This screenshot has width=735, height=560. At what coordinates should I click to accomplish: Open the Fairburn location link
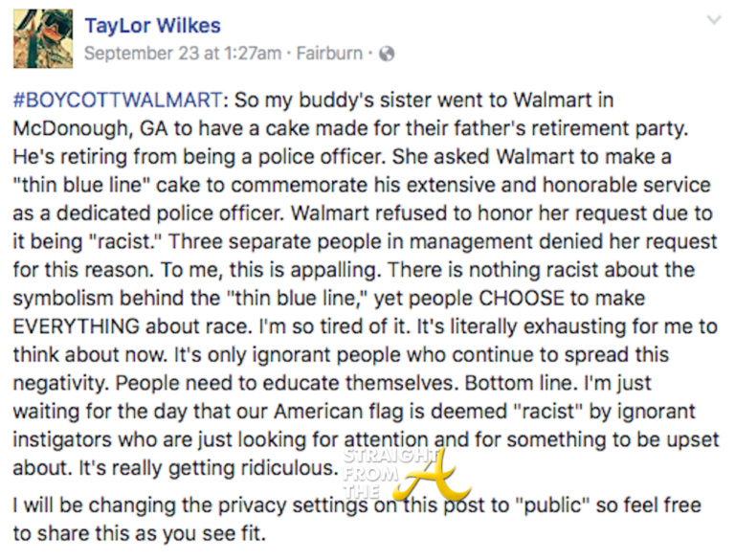(330, 54)
